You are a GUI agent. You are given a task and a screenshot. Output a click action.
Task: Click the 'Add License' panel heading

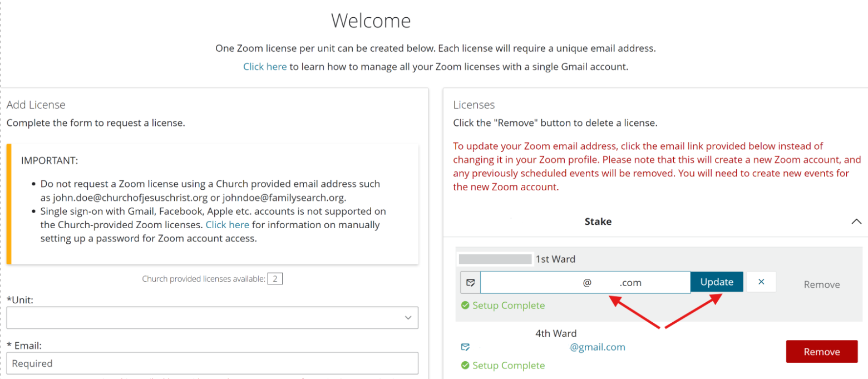pos(36,105)
